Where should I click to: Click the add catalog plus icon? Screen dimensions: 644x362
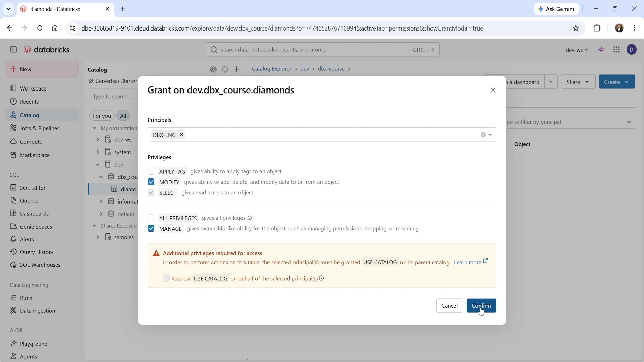pos(237,69)
